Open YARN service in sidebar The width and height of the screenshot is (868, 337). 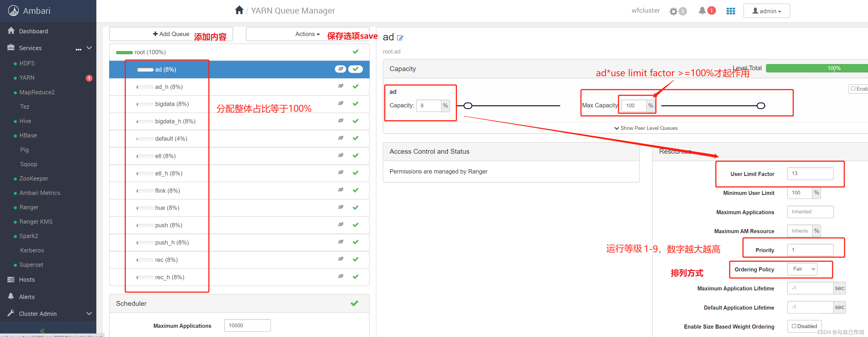pos(27,78)
